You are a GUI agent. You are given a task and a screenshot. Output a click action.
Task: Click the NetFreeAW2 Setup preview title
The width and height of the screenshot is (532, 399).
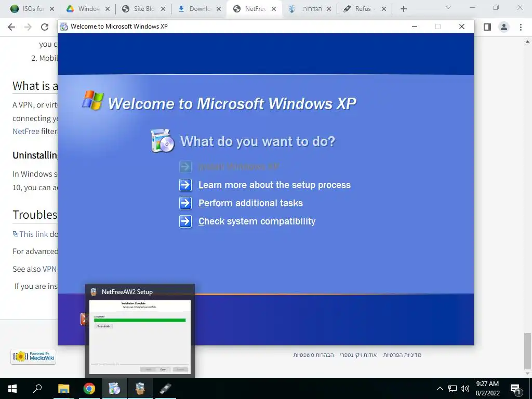(127, 292)
